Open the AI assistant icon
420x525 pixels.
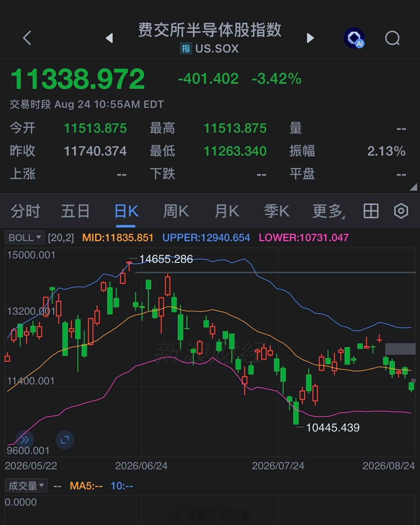point(354,38)
